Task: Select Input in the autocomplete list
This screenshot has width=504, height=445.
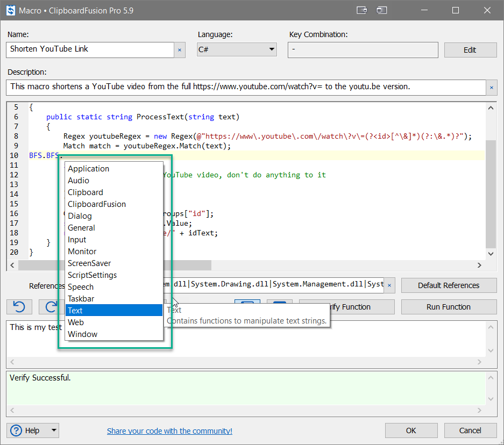Action: [x=114, y=240]
